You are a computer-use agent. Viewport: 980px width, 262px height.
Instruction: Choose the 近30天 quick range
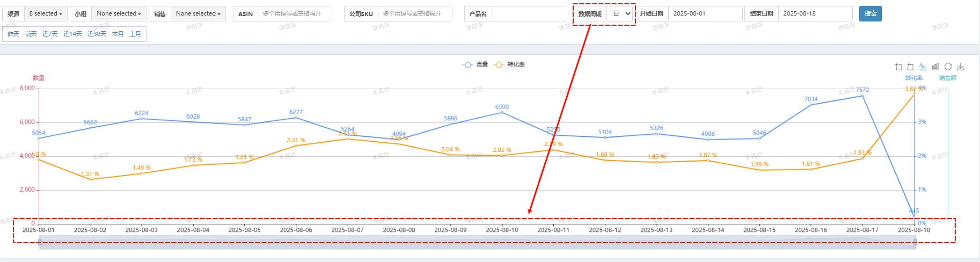pyautogui.click(x=97, y=34)
